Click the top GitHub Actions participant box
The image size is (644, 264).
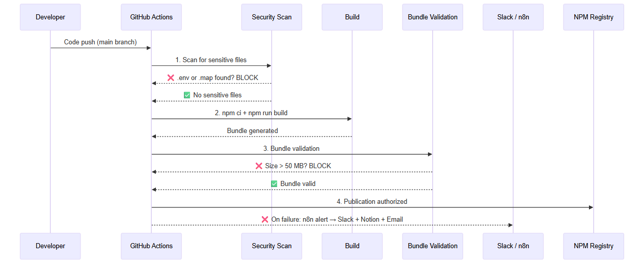click(151, 17)
